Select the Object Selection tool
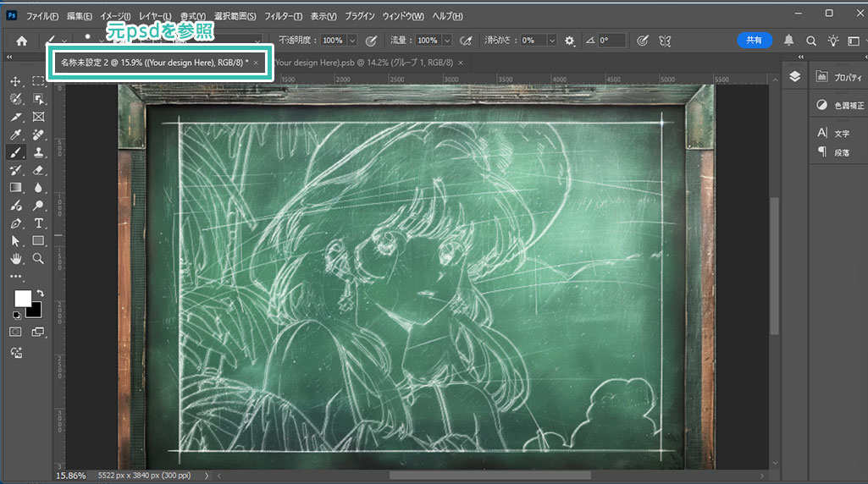 click(38, 99)
